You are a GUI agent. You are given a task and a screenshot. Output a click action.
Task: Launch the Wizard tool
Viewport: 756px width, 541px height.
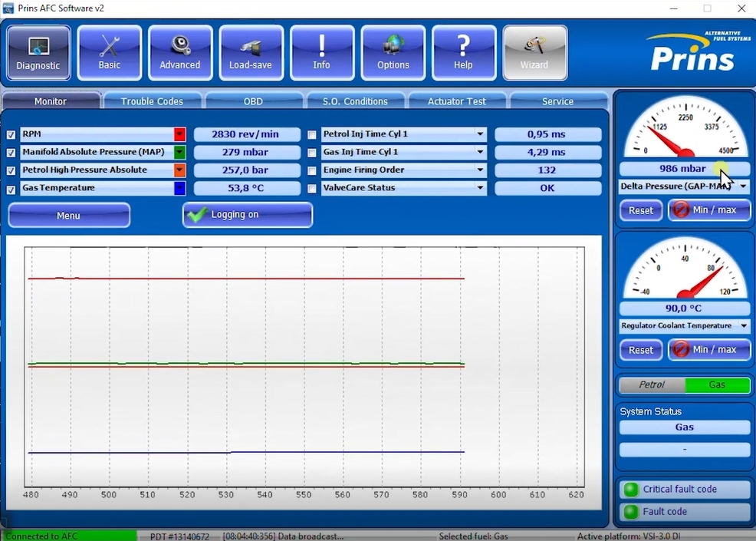(534, 53)
